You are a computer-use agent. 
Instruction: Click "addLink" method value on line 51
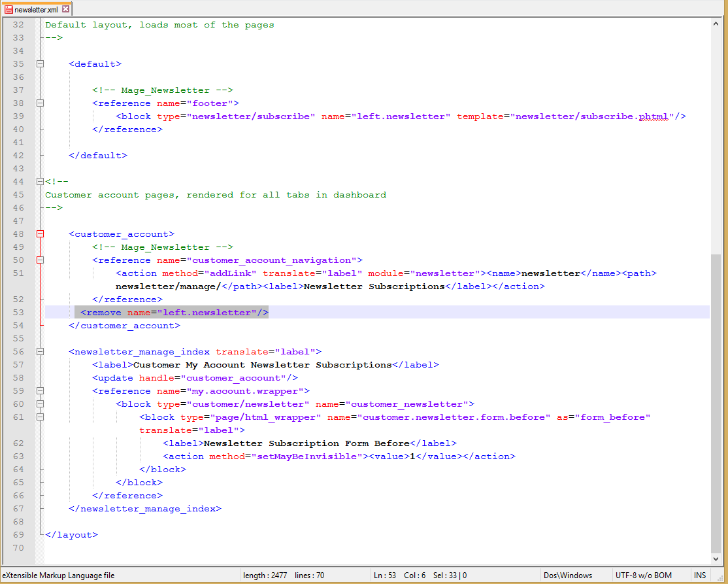230,273
